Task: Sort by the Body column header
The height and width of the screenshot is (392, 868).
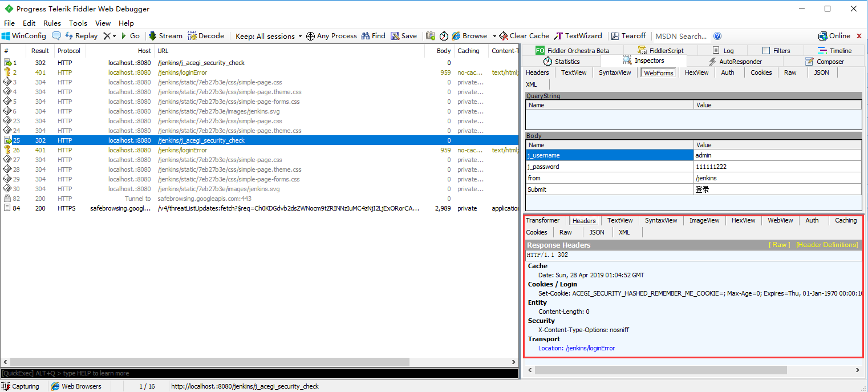Action: coord(439,51)
